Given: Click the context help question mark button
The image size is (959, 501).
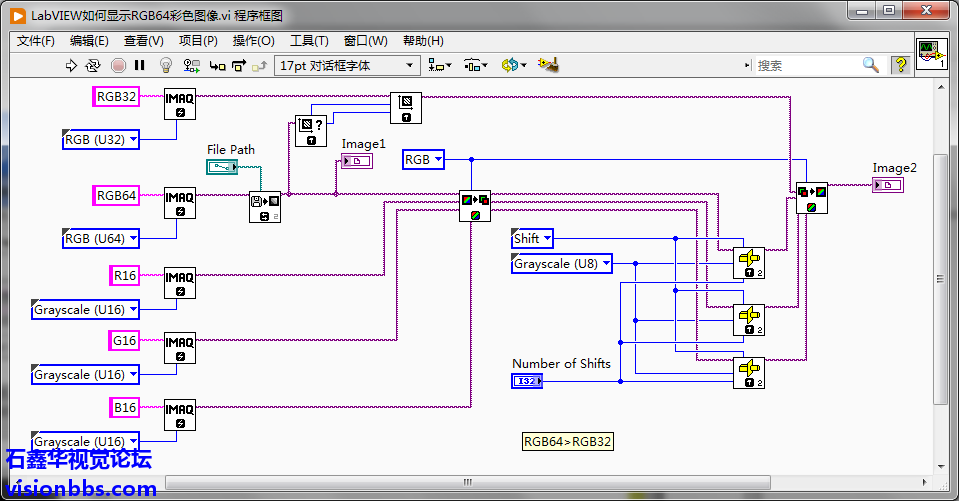Looking at the screenshot, I should click(x=900, y=65).
